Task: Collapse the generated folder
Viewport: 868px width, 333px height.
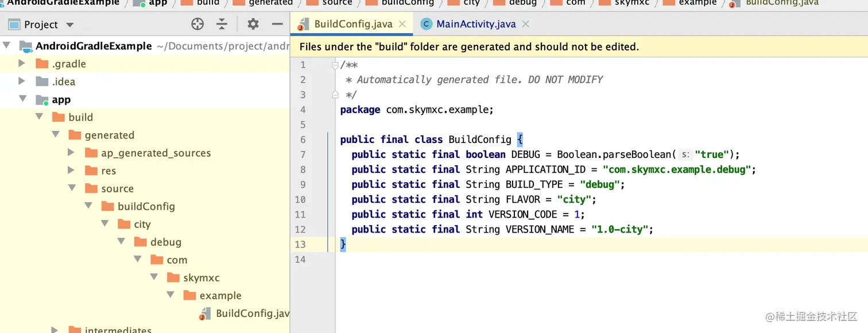Action: click(x=55, y=134)
